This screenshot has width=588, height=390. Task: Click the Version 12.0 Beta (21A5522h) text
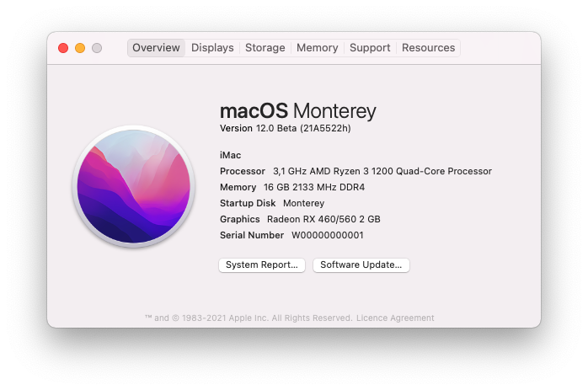(x=285, y=128)
